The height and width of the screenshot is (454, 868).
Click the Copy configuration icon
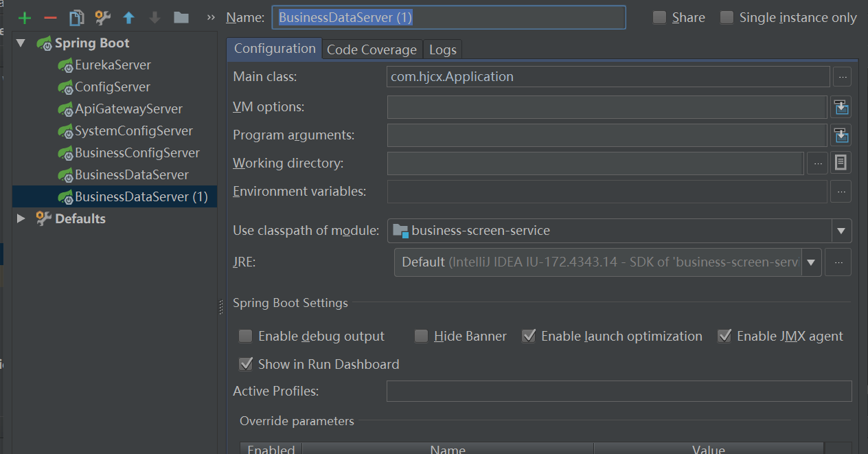76,18
